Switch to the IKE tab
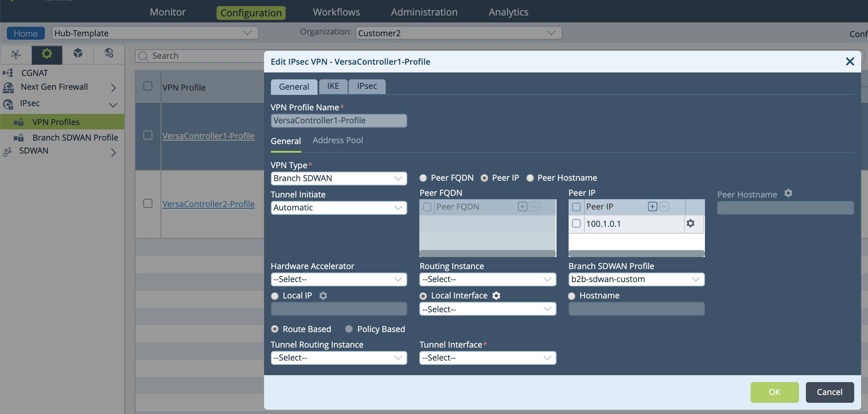The width and height of the screenshot is (868, 414). [333, 86]
